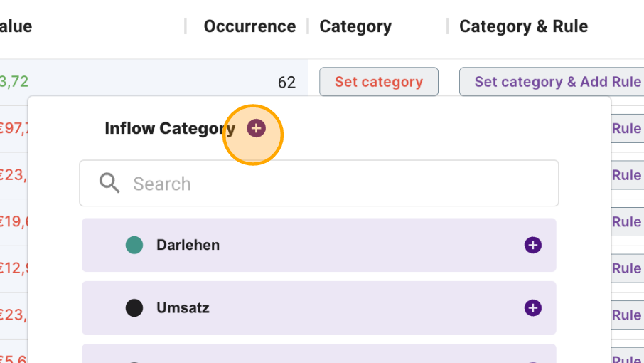This screenshot has width=644, height=363.
Task: Click the teal color dot beside Darlehen
Action: 134,245
